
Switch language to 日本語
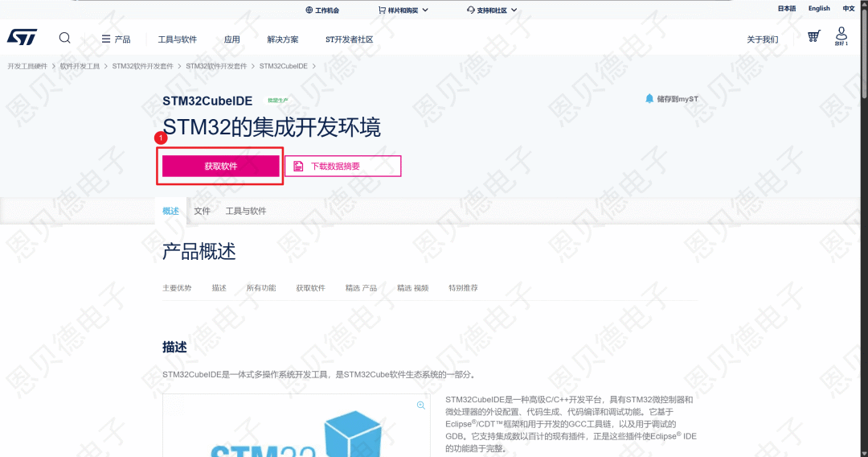pos(787,8)
